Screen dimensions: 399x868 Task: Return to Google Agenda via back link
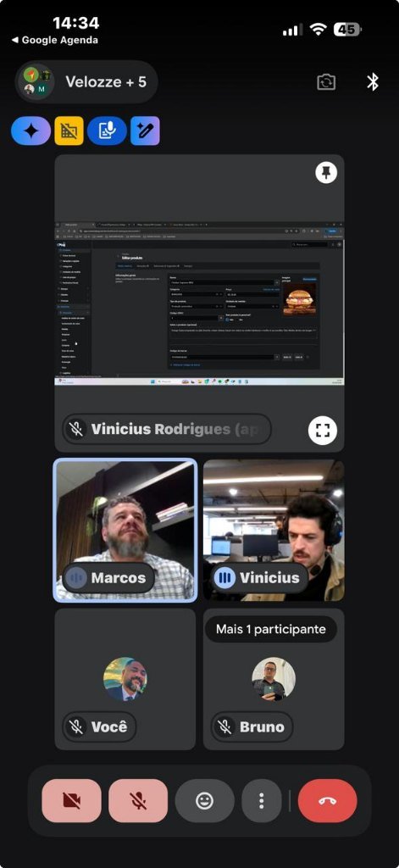point(54,40)
